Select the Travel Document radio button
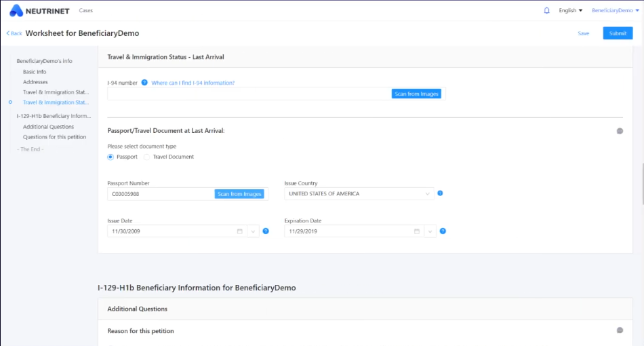Viewport: 644px width, 346px height. coord(147,157)
